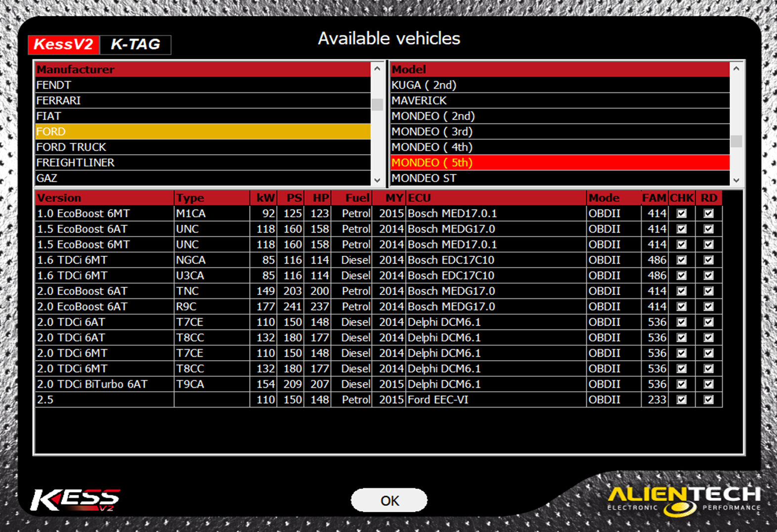Image resolution: width=777 pixels, height=532 pixels.
Task: Toggle RD checkbox for 2.0 TDCi BiTurbo 6AT
Action: [708, 384]
